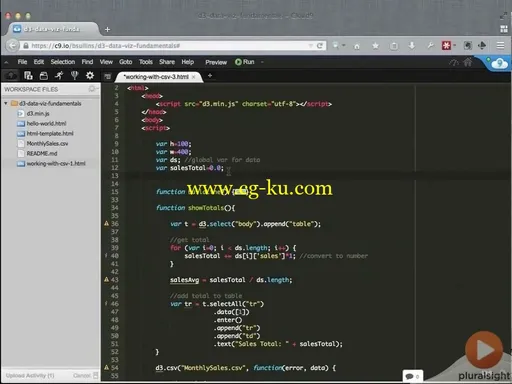Open README.md in the file tree
The width and height of the screenshot is (512, 384).
pos(42,154)
